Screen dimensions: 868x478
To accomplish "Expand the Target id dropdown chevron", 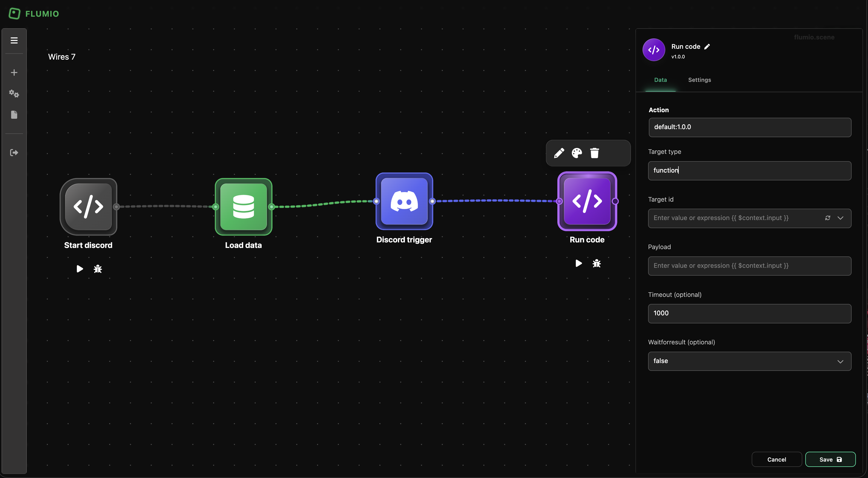I will coord(840,218).
